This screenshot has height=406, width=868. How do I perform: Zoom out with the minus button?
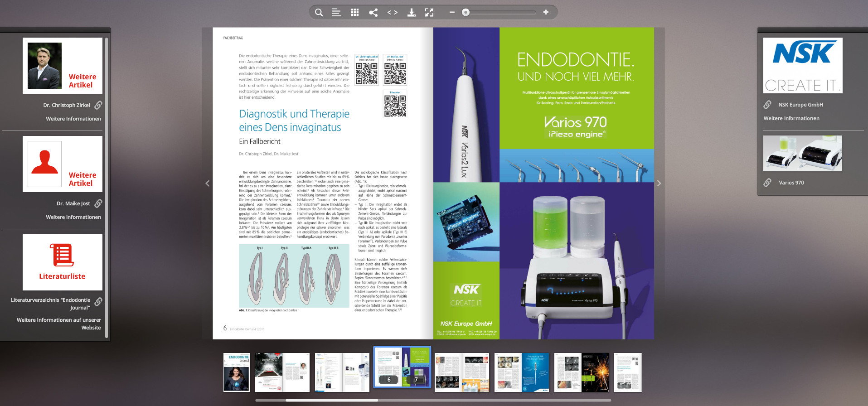(452, 12)
